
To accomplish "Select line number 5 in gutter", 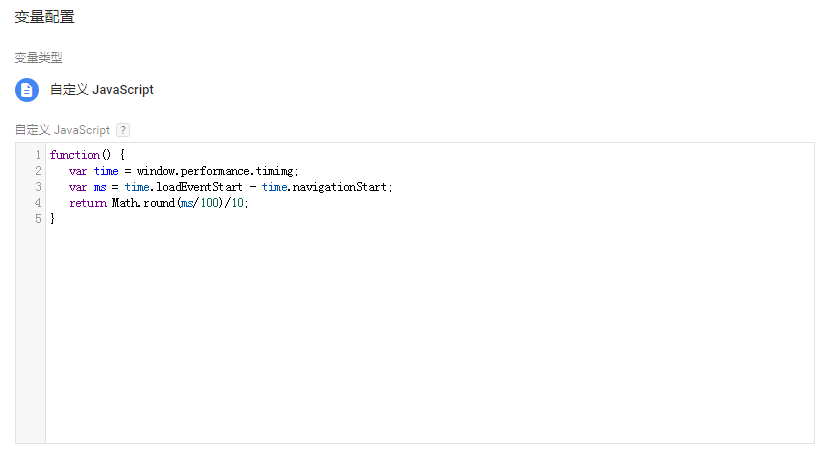I will 38,219.
